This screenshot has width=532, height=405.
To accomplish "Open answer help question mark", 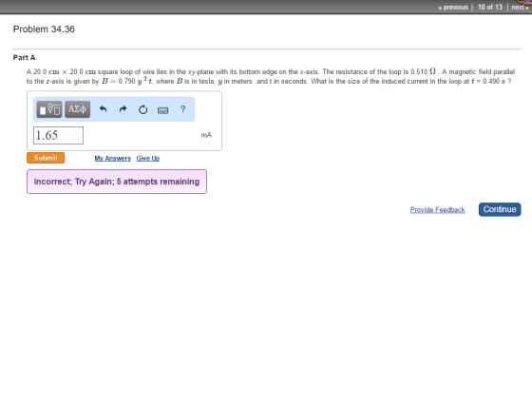I will tap(182, 109).
